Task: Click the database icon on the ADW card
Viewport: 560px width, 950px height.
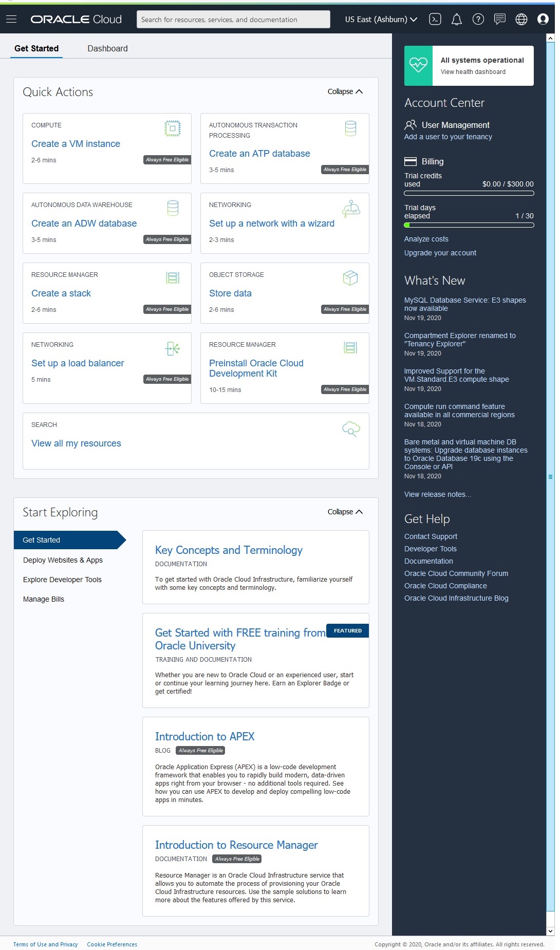Action: (x=173, y=208)
